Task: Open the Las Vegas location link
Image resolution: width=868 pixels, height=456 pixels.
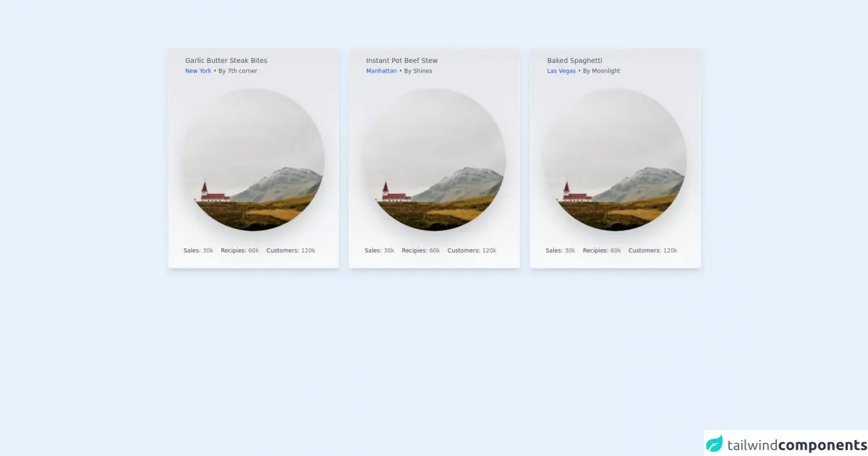Action: point(561,71)
